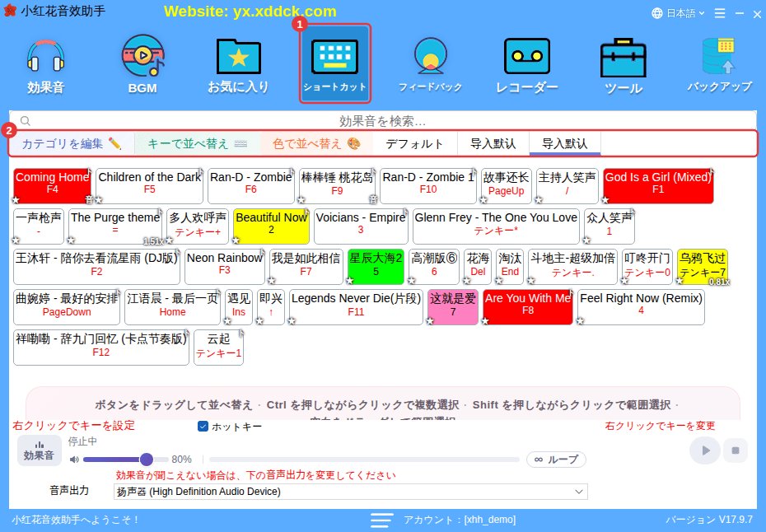Click the globe language icon
The image size is (766, 532).
click(x=657, y=13)
